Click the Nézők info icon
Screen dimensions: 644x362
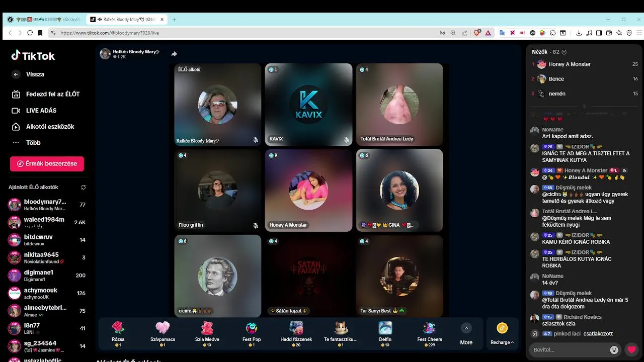564,52
